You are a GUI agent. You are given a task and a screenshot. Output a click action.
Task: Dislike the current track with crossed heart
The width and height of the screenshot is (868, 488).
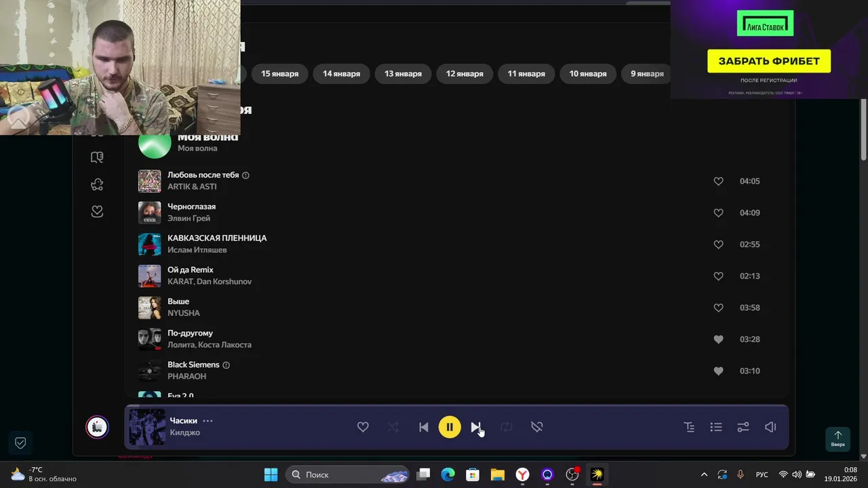537,427
